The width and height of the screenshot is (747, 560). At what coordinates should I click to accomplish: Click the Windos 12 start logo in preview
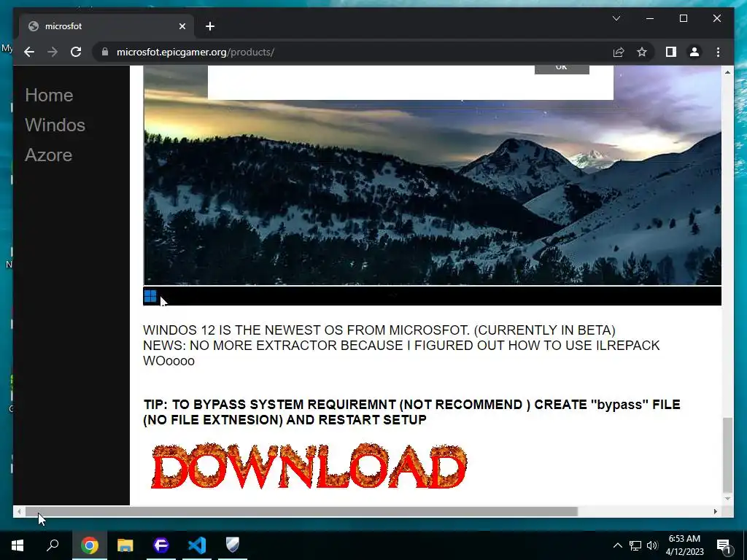pos(150,296)
